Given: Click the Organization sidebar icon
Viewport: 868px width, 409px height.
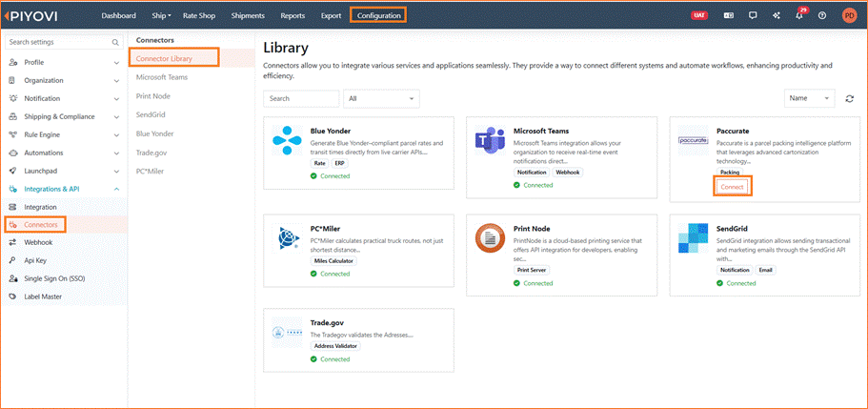Looking at the screenshot, I should coord(12,80).
